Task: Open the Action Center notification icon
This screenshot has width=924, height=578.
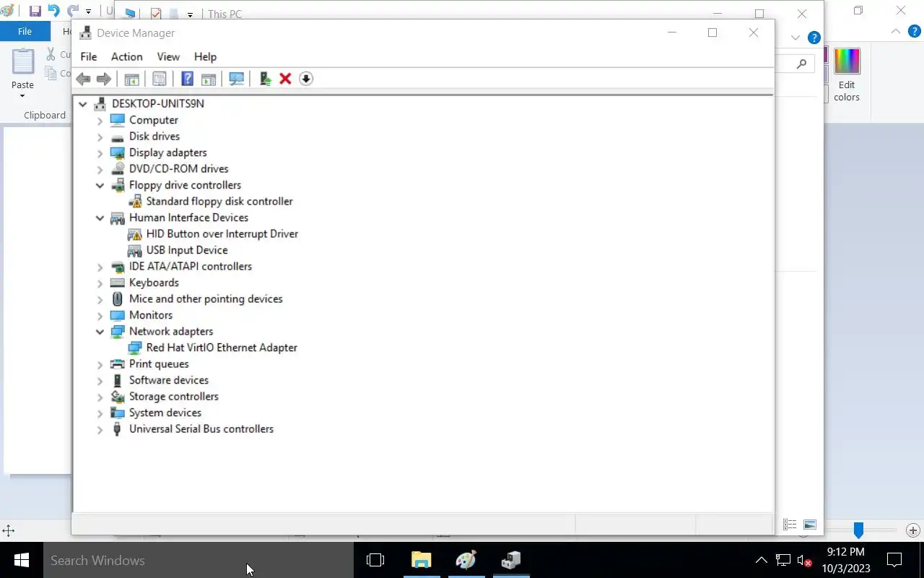Action: point(894,560)
